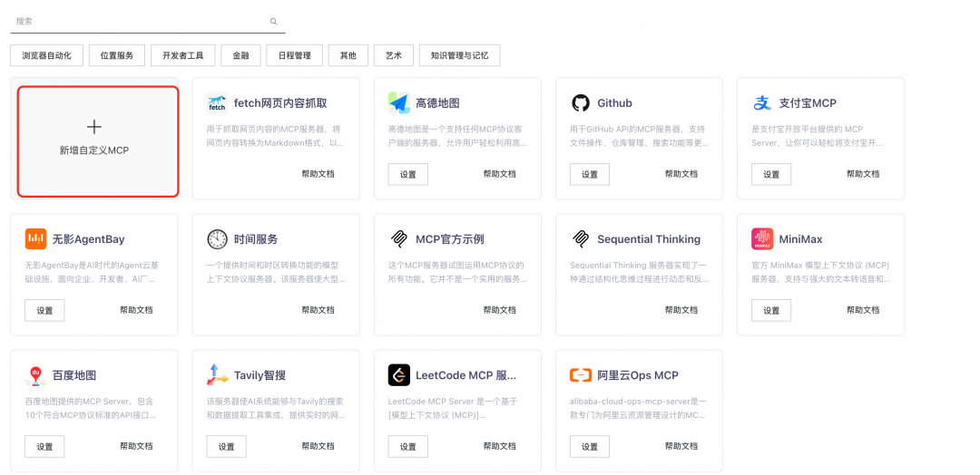
Task: Open 设置 for 高德地图
Action: (408, 175)
